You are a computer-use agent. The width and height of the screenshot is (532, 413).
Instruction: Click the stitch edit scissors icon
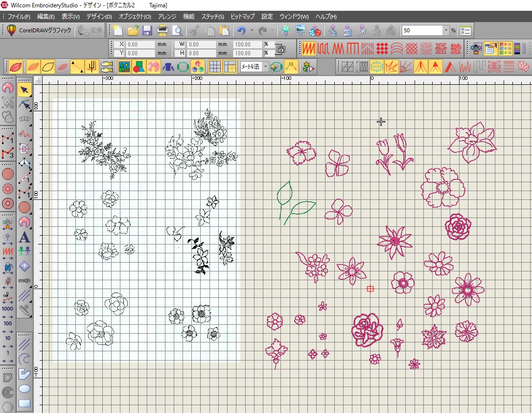click(8, 297)
